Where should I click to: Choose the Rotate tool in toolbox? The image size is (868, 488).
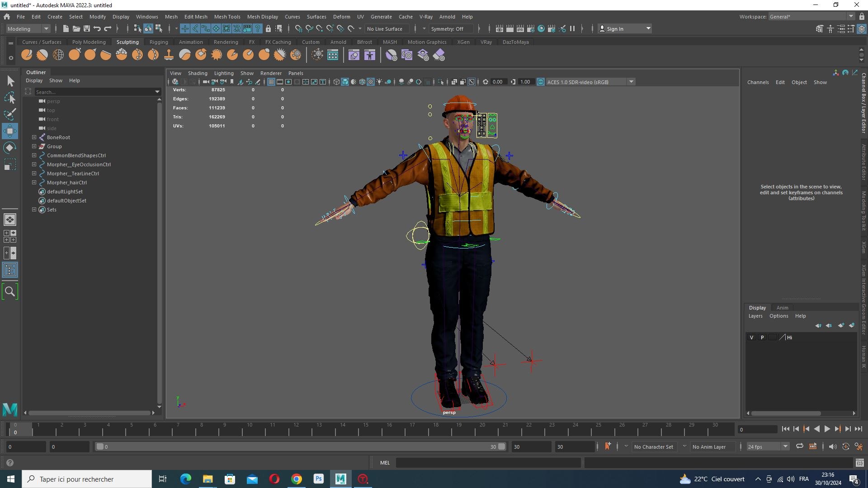(x=10, y=148)
